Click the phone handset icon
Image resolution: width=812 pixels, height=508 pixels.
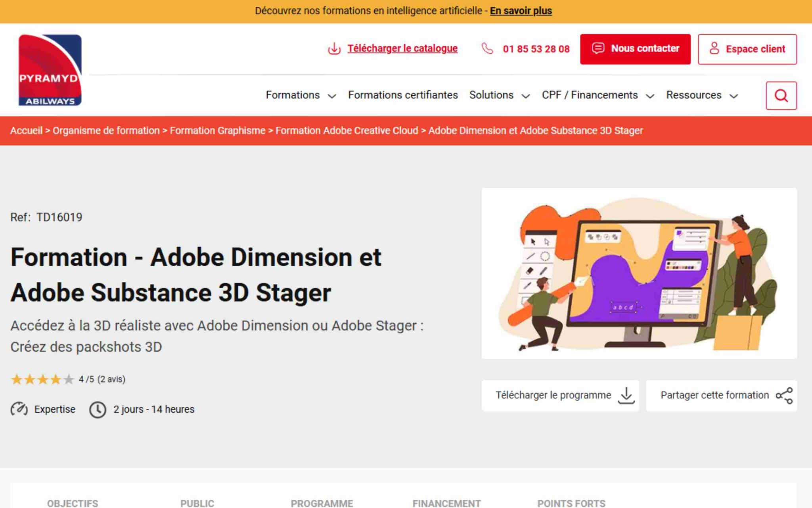pyautogui.click(x=487, y=48)
